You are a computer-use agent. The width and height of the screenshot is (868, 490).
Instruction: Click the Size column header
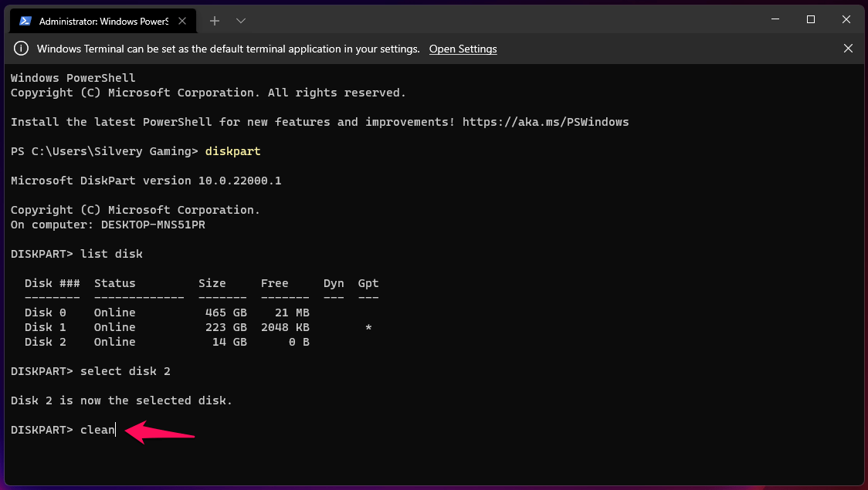pos(212,283)
